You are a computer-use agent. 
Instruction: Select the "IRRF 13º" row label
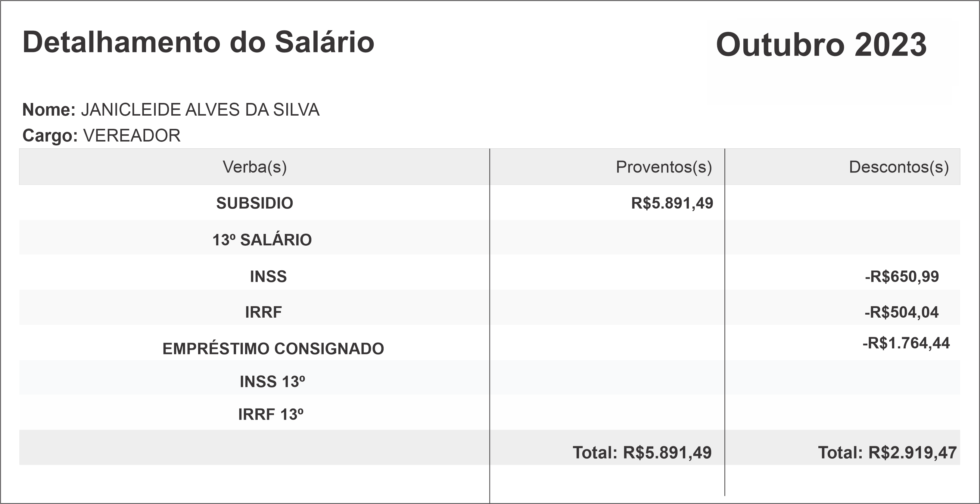coord(271,415)
